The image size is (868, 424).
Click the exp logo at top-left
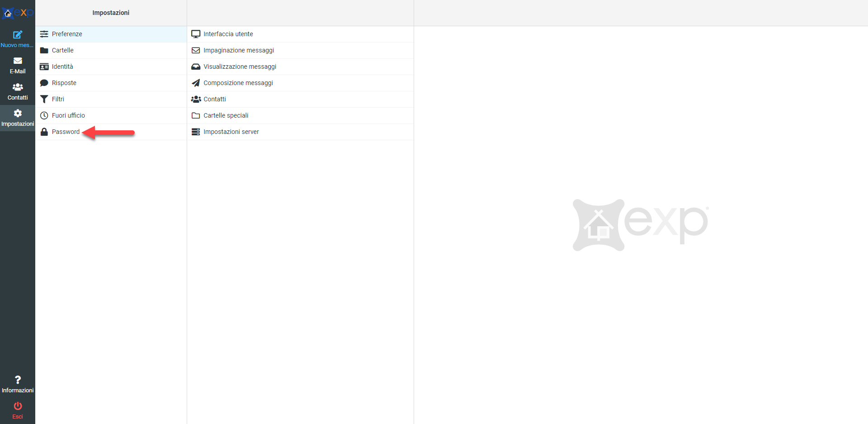(18, 13)
